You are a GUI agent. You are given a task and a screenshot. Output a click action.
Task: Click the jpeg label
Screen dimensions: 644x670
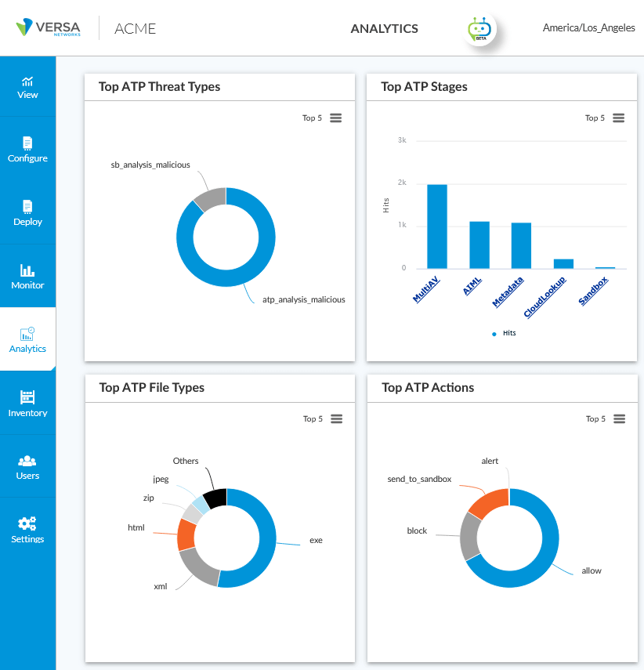click(x=161, y=479)
